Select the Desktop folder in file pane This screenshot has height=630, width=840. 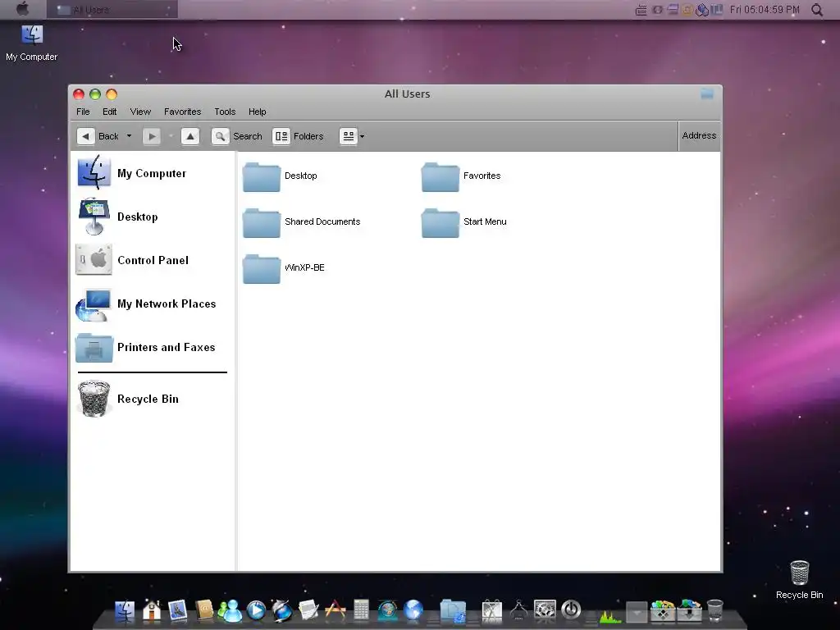(x=280, y=176)
